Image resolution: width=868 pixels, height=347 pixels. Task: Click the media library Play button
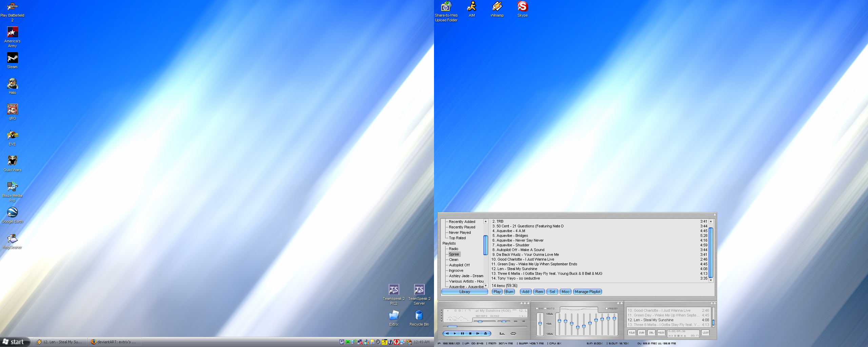coord(497,292)
